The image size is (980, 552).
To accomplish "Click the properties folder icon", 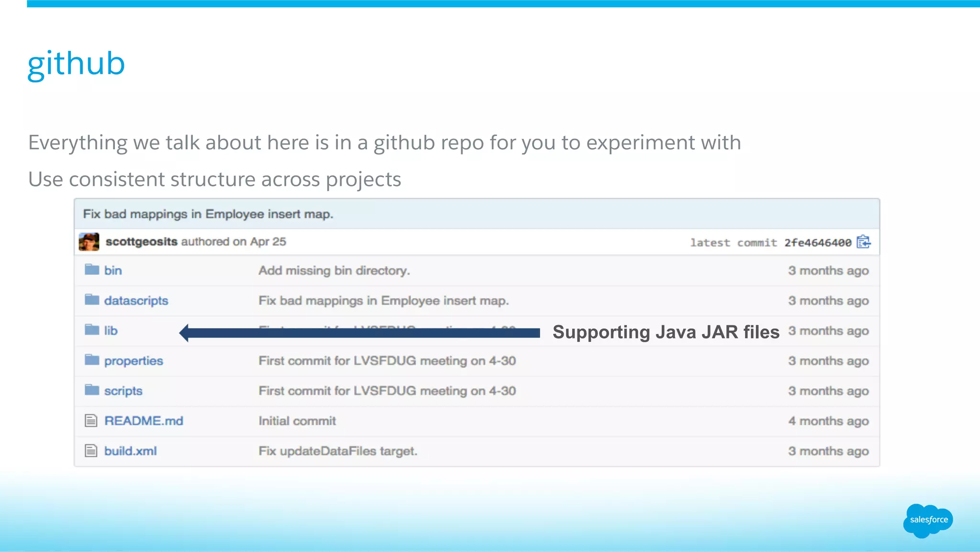I will 92,360.
